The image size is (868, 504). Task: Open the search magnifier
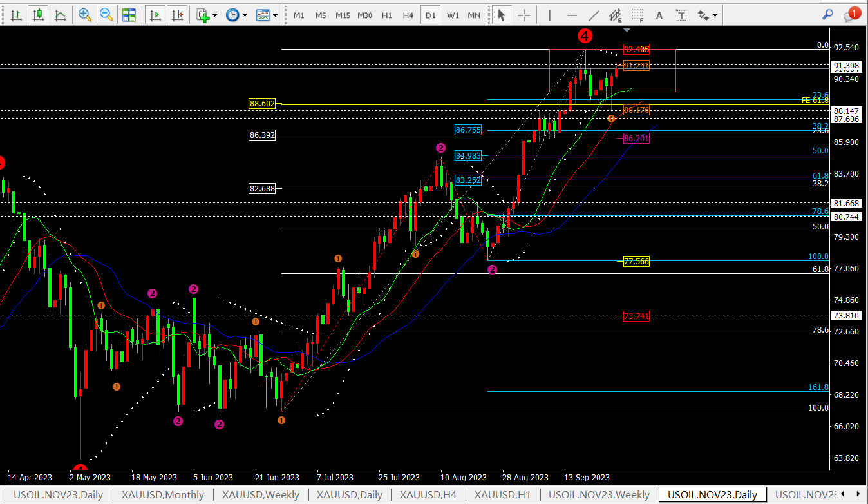click(x=828, y=15)
